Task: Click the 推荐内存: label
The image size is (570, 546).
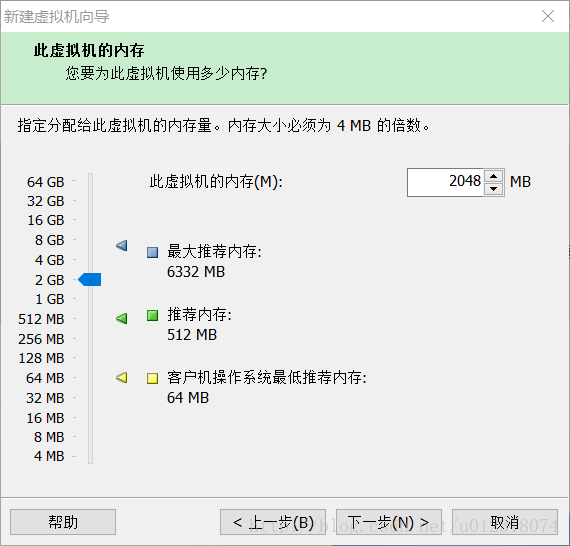Action: click(x=199, y=314)
